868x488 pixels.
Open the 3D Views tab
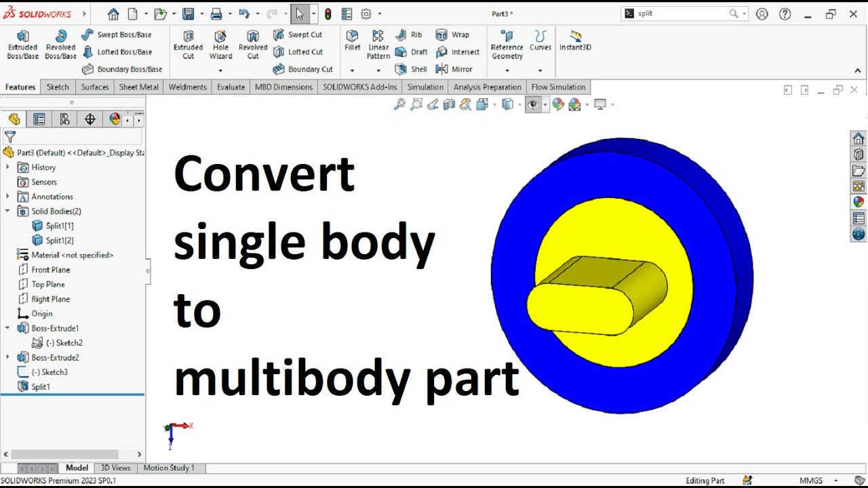tap(115, 468)
